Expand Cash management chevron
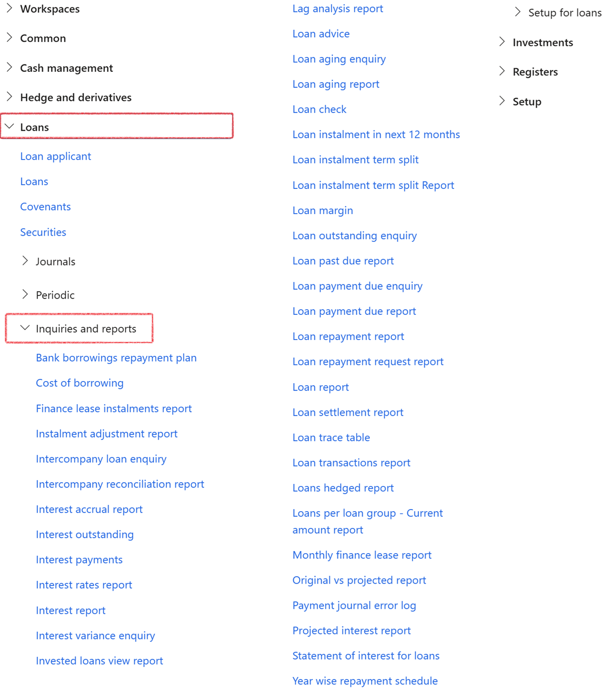The image size is (616, 698). (9, 67)
